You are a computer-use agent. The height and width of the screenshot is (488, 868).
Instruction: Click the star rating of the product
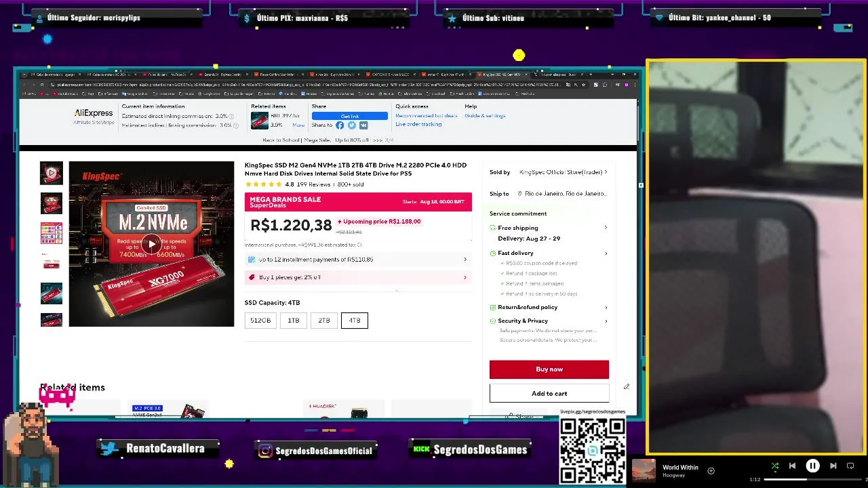264,184
